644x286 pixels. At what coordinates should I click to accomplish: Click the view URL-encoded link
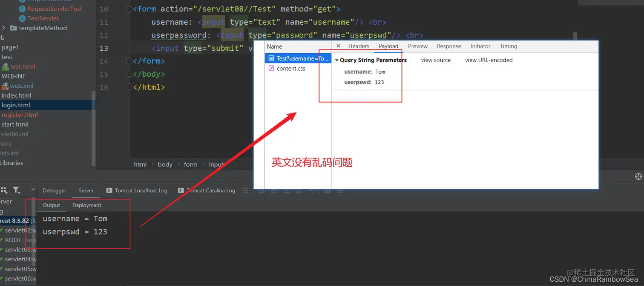[x=489, y=60]
